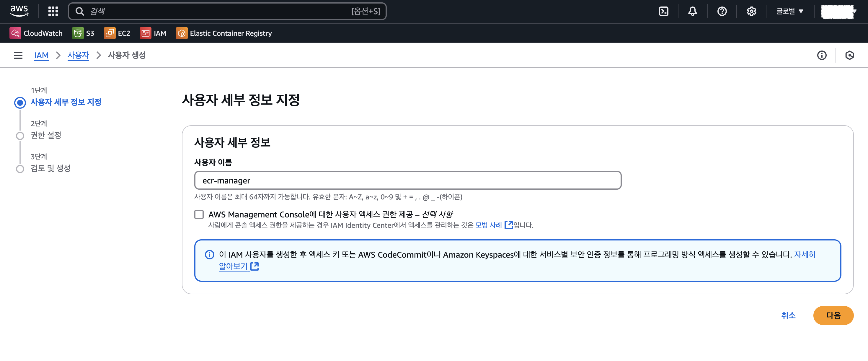Open the settings gear icon

pyautogui.click(x=751, y=11)
